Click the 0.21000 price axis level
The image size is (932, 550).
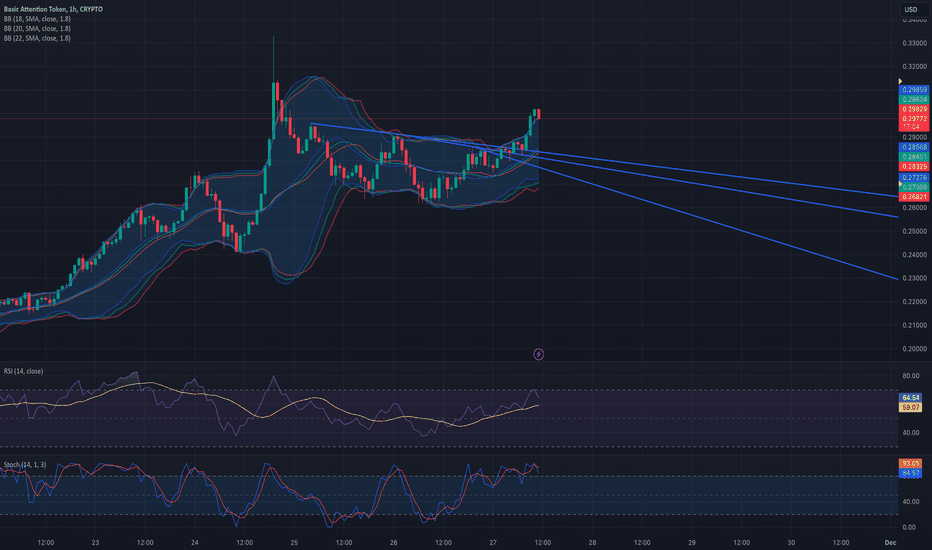tap(914, 325)
